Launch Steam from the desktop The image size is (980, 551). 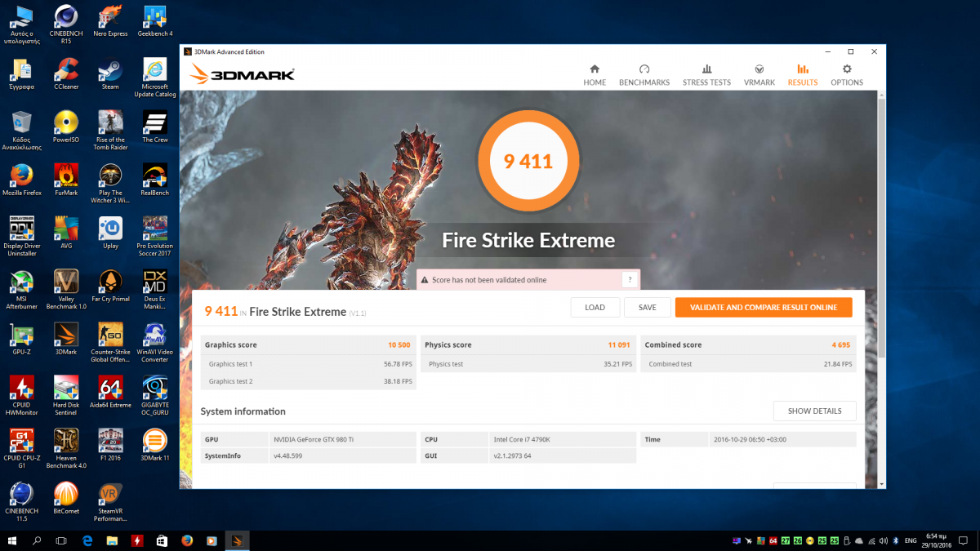pyautogui.click(x=110, y=74)
